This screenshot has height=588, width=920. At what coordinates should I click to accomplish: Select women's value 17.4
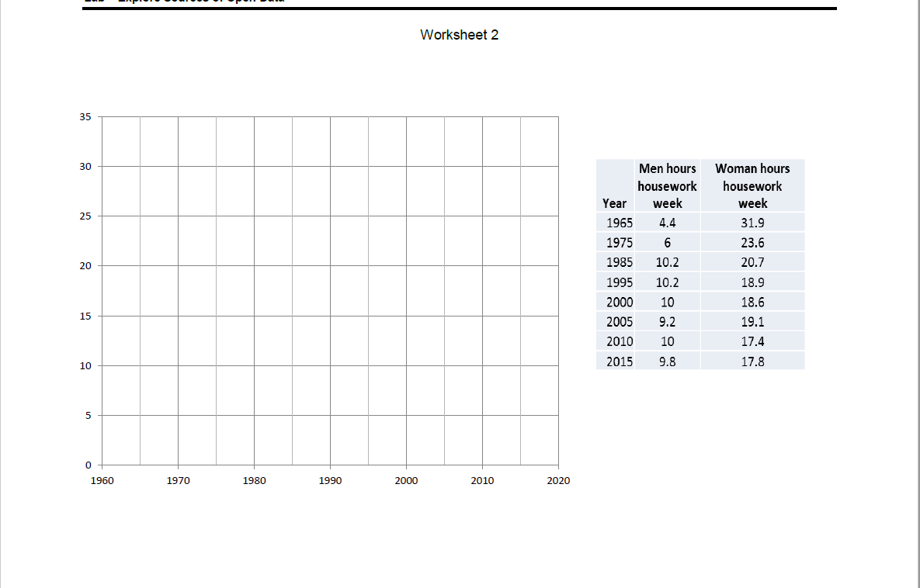(752, 341)
